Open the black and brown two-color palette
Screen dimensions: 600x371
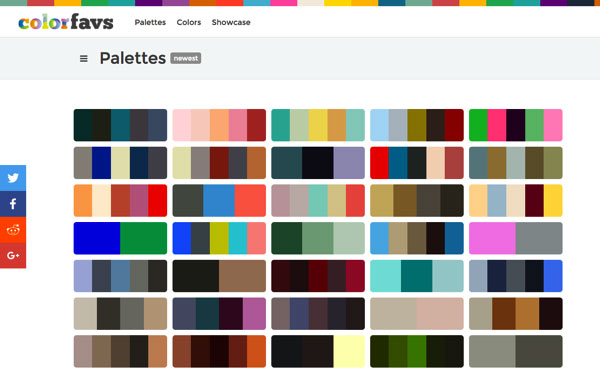click(219, 276)
